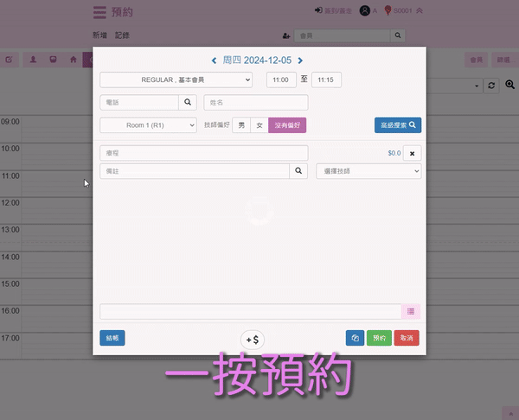Click the blue checkout button
Viewport: 519px width, 420px height.
click(112, 338)
